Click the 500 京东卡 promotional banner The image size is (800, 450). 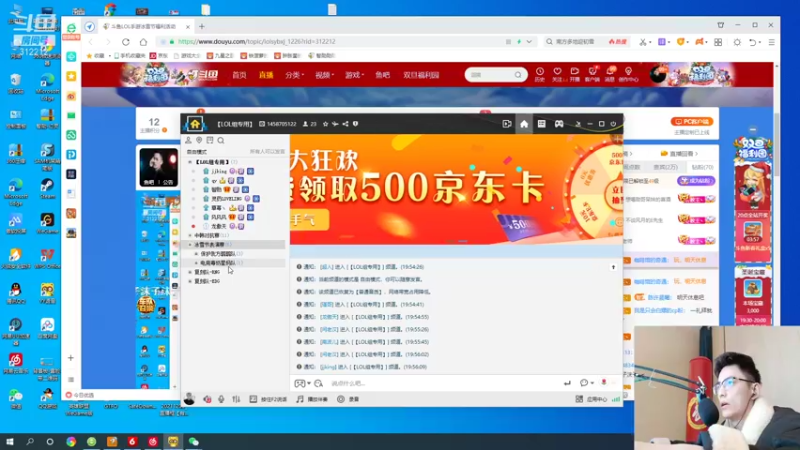click(456, 189)
